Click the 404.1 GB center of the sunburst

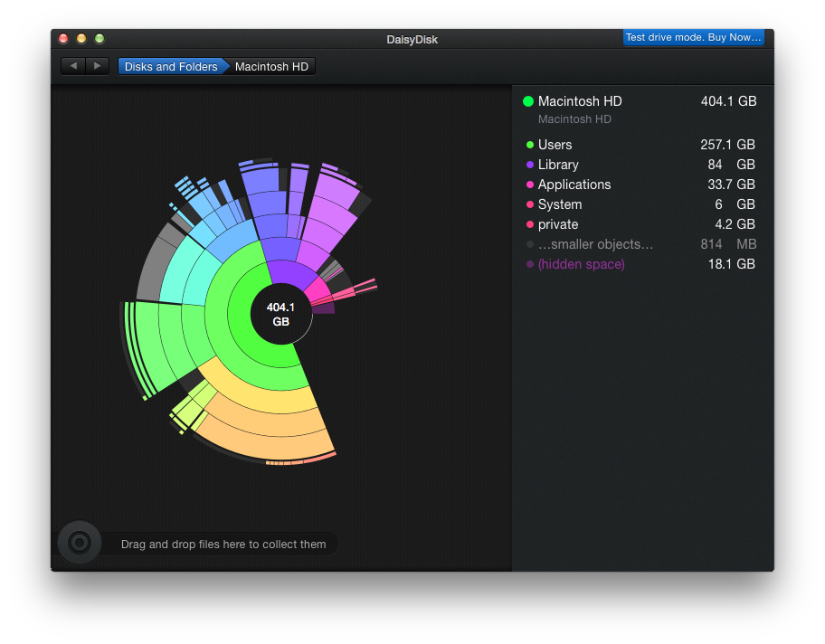[280, 314]
